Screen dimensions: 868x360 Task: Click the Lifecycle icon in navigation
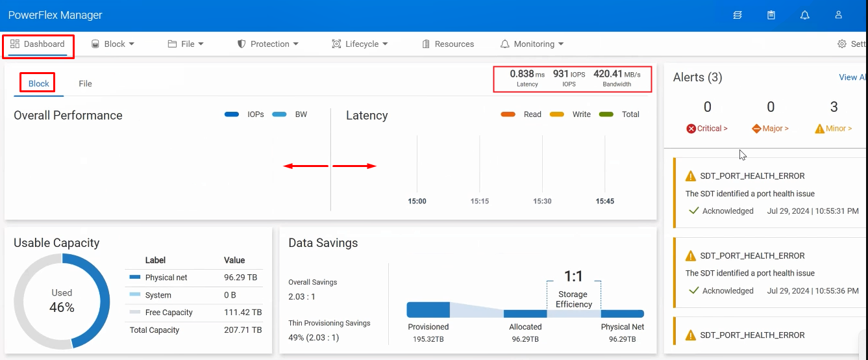coord(336,44)
